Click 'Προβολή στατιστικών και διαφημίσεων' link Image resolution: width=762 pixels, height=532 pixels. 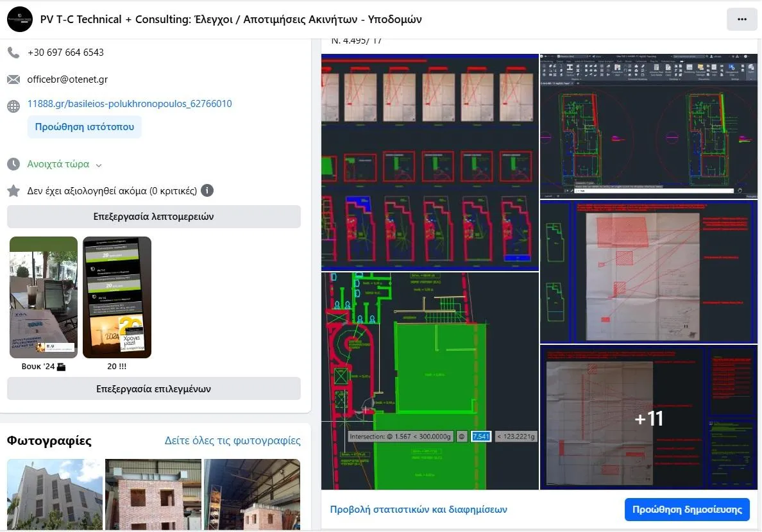coord(418,510)
